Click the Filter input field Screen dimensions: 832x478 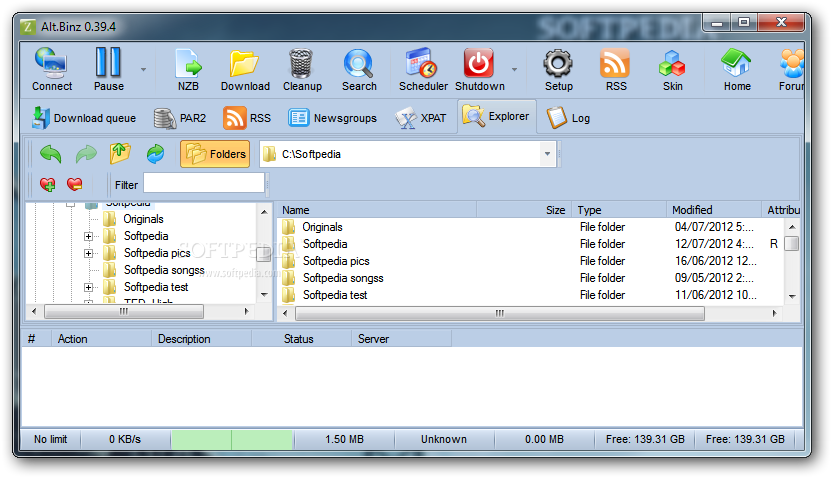click(x=204, y=184)
